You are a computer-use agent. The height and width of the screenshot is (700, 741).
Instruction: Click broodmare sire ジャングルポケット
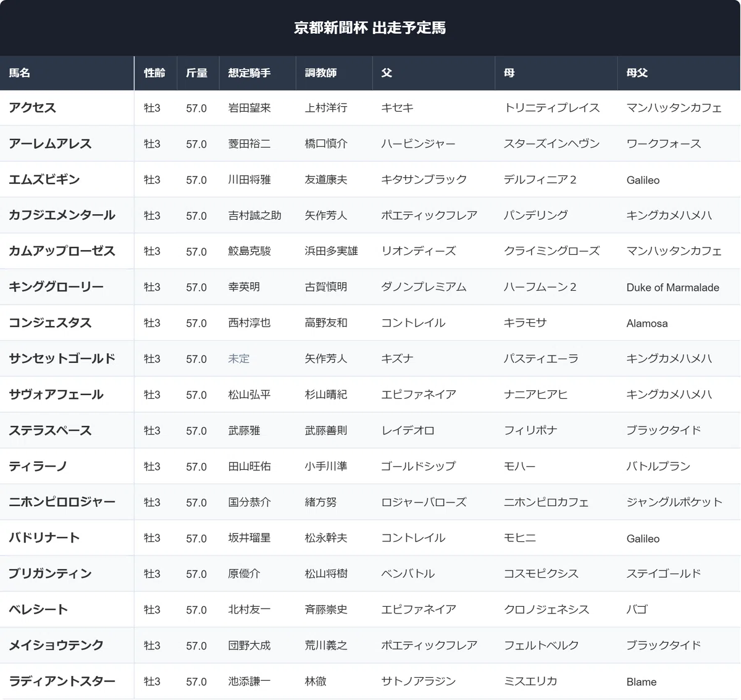674,502
